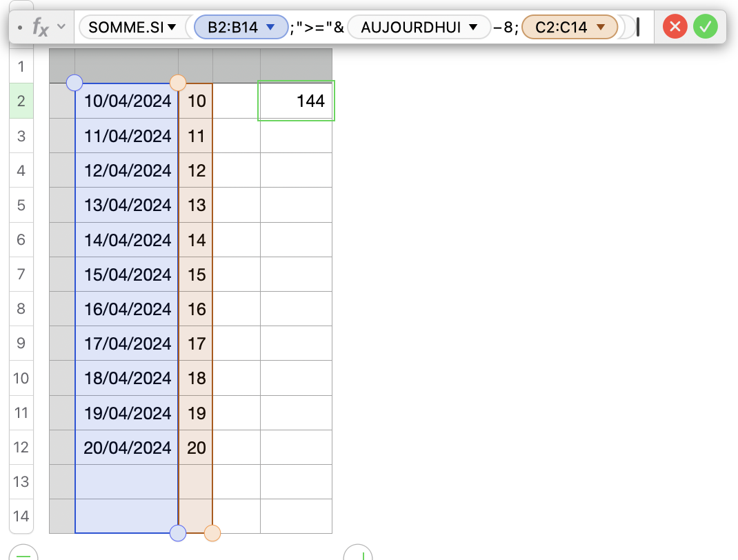Select cell with date 18/04/2024
Screen dimensions: 738x560
click(x=127, y=378)
